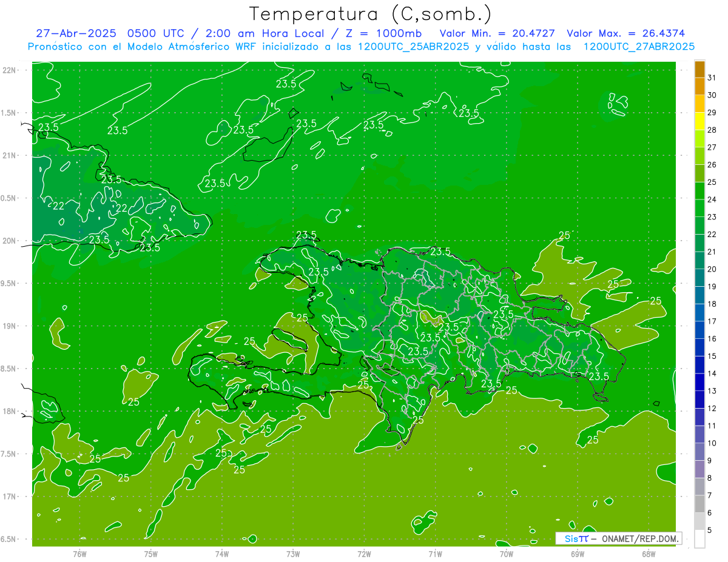
Task: Click the "28" color scale label
Action: tap(712, 130)
